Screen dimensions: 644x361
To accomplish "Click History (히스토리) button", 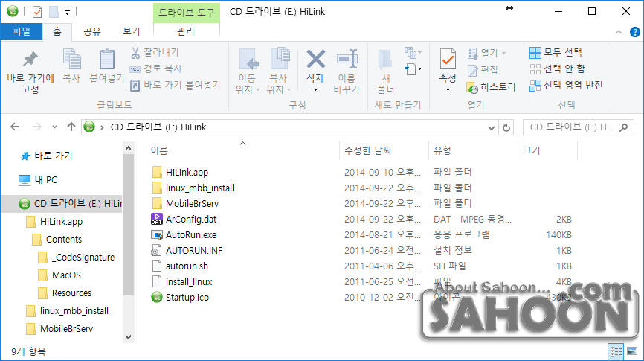I will click(x=491, y=87).
